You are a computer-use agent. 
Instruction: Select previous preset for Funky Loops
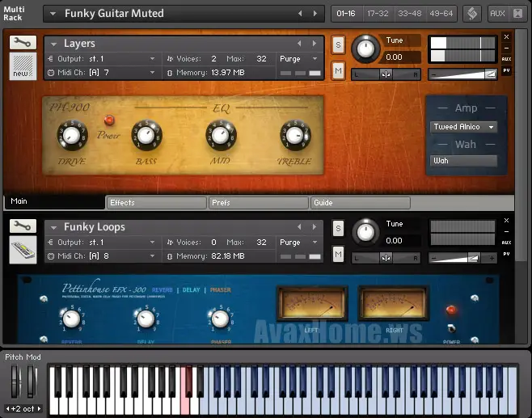[x=299, y=226]
